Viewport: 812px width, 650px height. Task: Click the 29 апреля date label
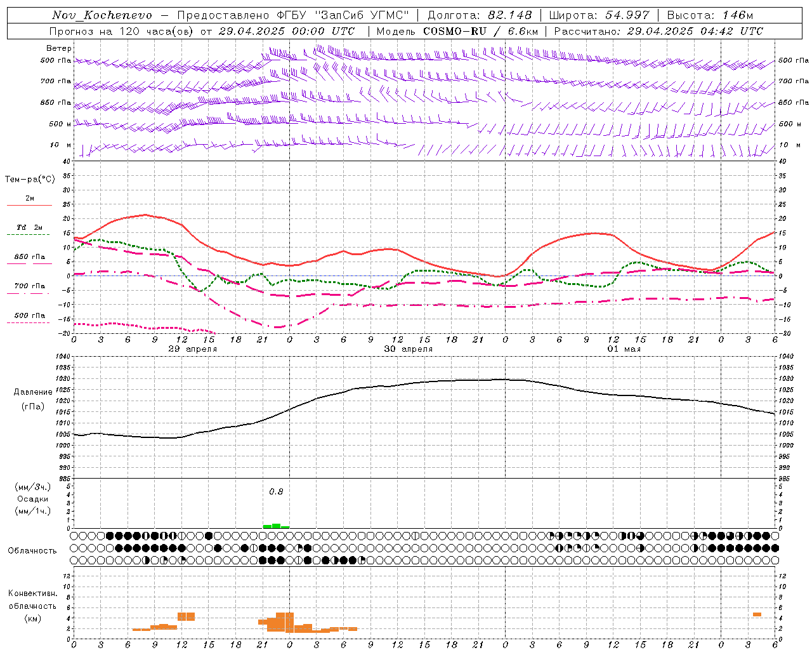point(192,348)
